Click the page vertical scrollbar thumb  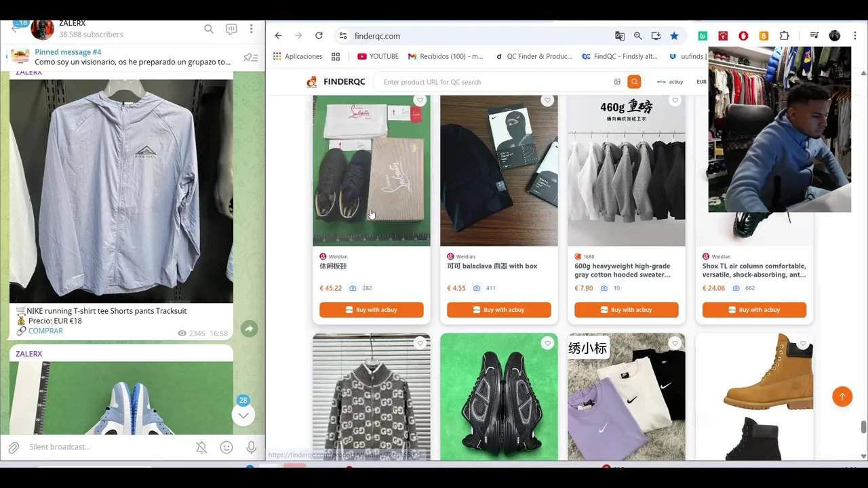coord(863,427)
